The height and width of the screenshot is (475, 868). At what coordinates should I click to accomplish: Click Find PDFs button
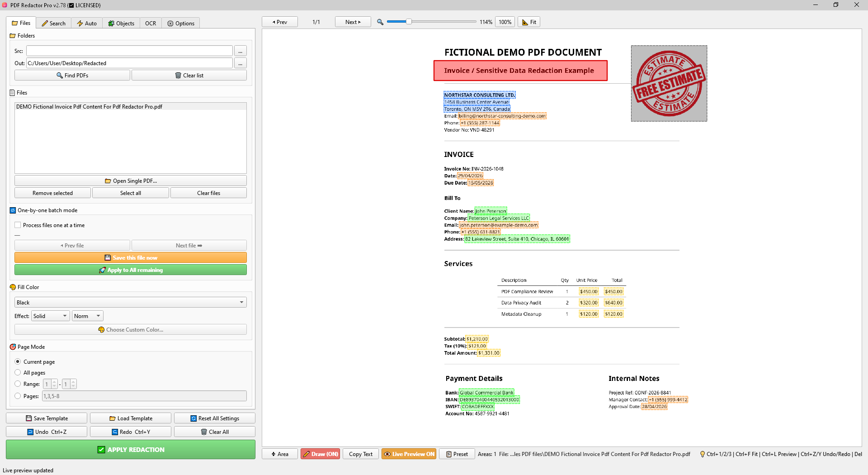tap(72, 75)
